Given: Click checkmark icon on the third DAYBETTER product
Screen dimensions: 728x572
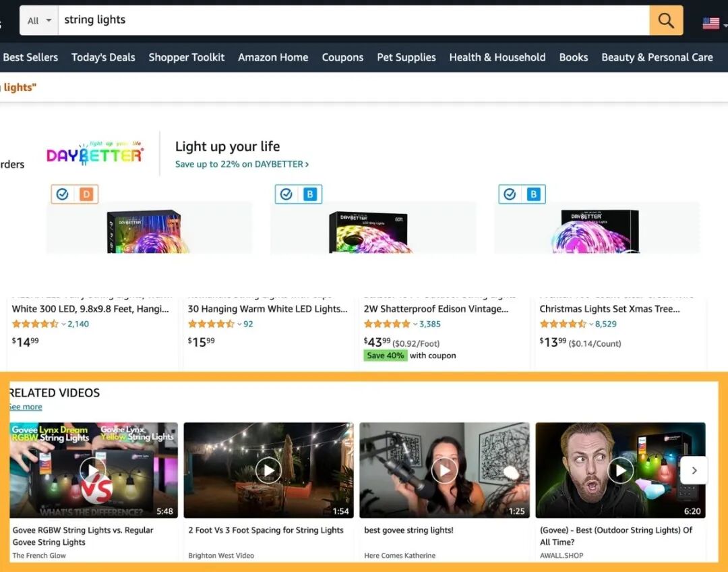Looking at the screenshot, I should point(510,194).
